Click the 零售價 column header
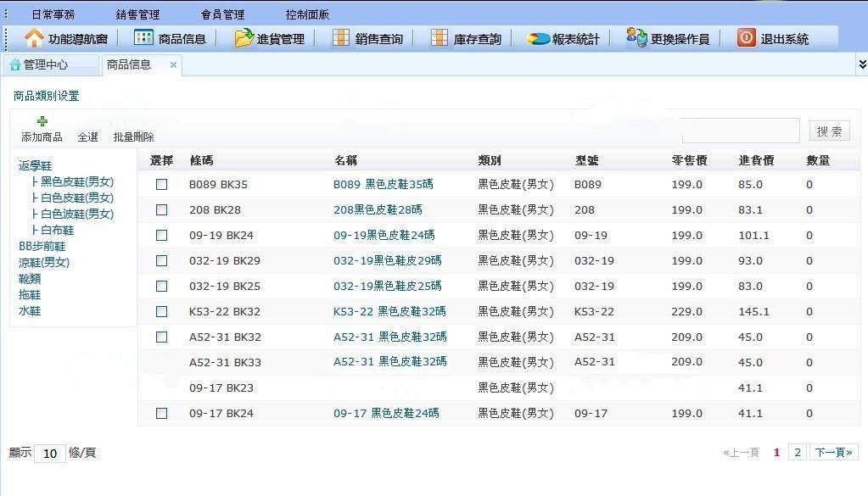Viewport: 868px width, 496px height. click(689, 160)
